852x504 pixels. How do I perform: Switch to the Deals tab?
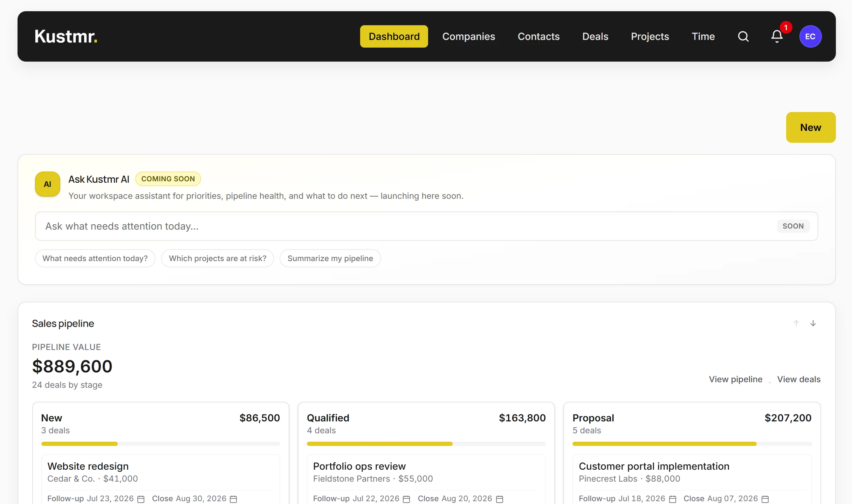click(x=595, y=36)
